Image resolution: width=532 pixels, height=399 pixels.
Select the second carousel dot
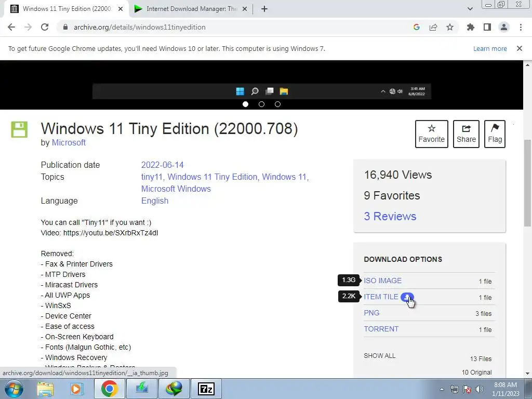pos(261,104)
